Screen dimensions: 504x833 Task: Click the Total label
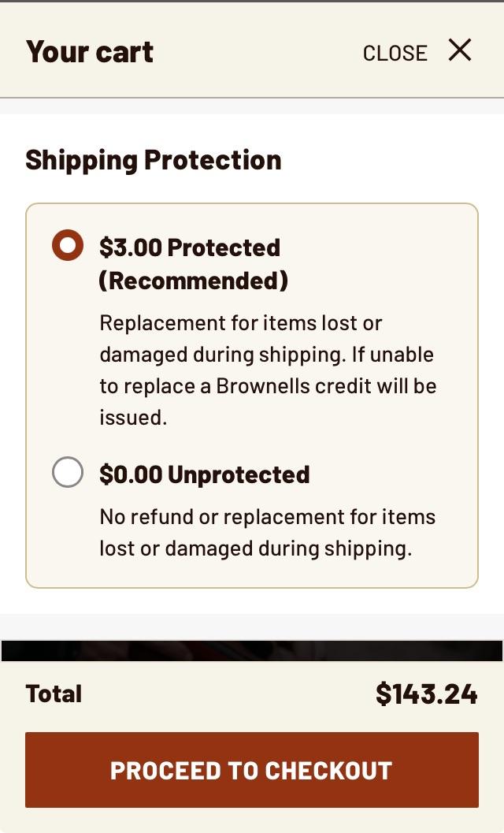click(x=54, y=693)
